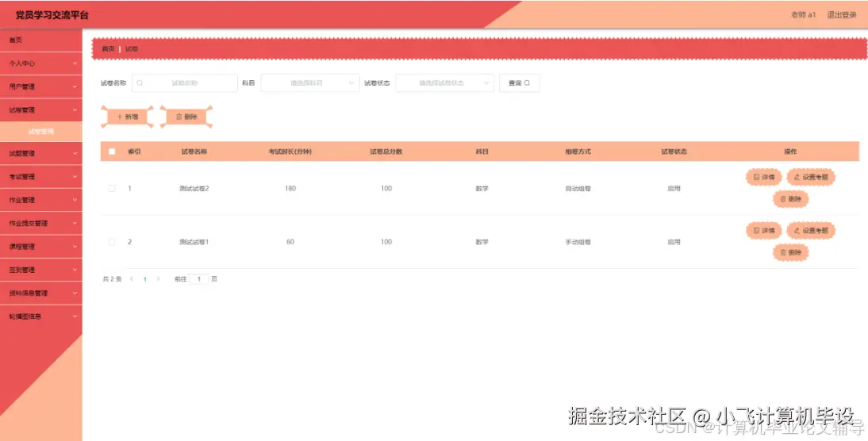Click the 操作 column header
The height and width of the screenshot is (441, 868).
pyautogui.click(x=790, y=151)
